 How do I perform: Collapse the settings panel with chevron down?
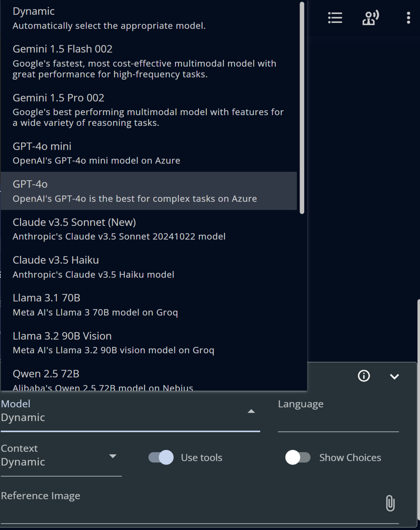point(394,376)
